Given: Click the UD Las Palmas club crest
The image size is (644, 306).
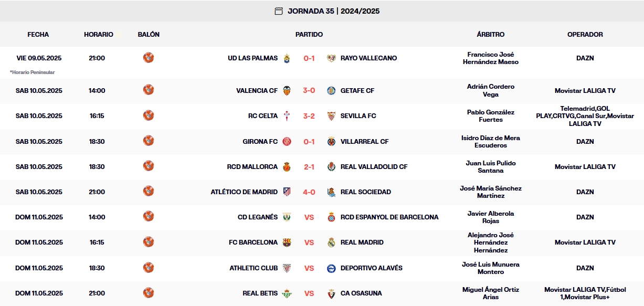Looking at the screenshot, I should pos(287,58).
